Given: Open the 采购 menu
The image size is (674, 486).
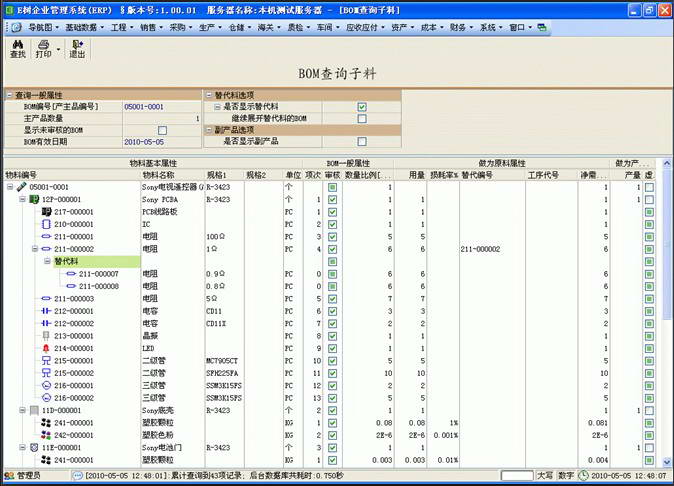Looking at the screenshot, I should 181,28.
